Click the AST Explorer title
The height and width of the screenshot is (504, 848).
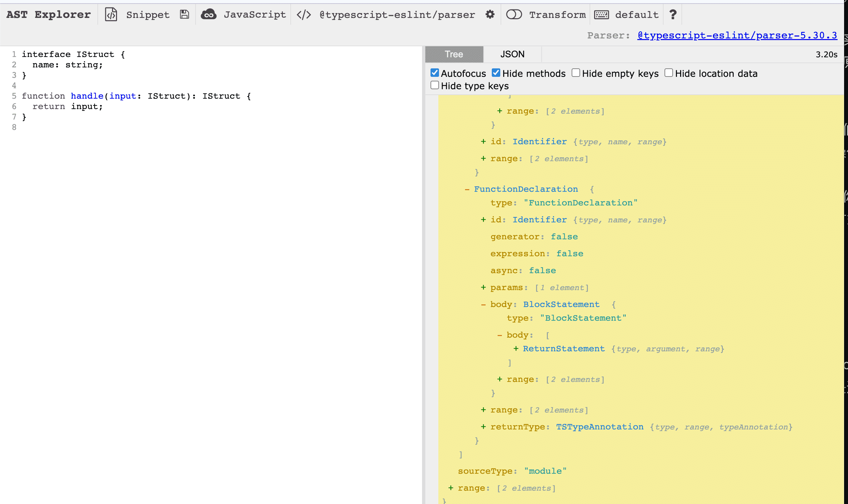49,15
